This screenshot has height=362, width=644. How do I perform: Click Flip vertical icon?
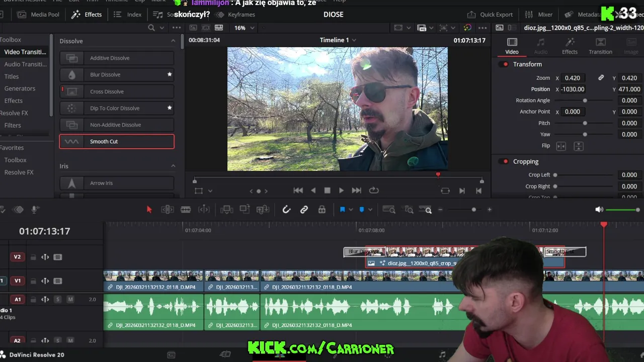click(x=579, y=146)
